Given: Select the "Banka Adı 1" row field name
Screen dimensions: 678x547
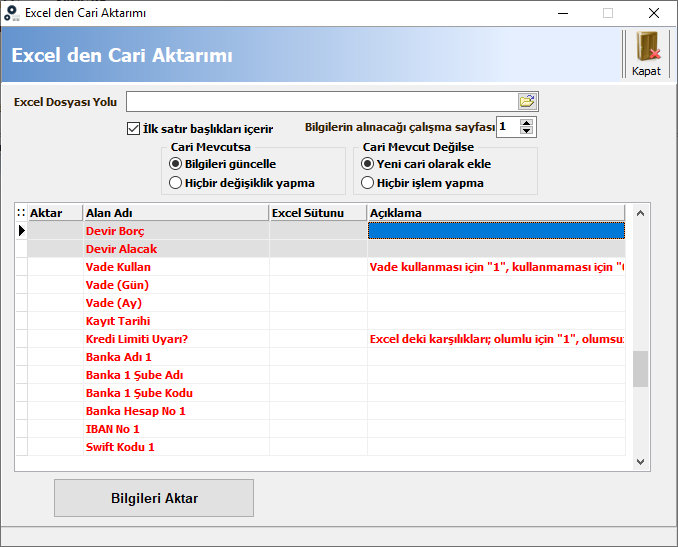Looking at the screenshot, I should click(118, 357).
